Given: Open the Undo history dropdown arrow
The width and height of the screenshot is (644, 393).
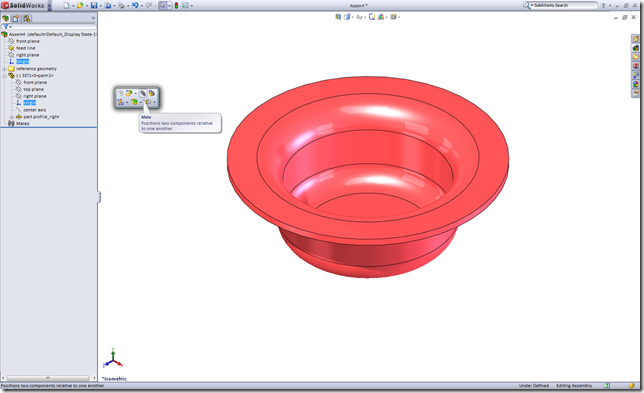Looking at the screenshot, I should tap(141, 6).
